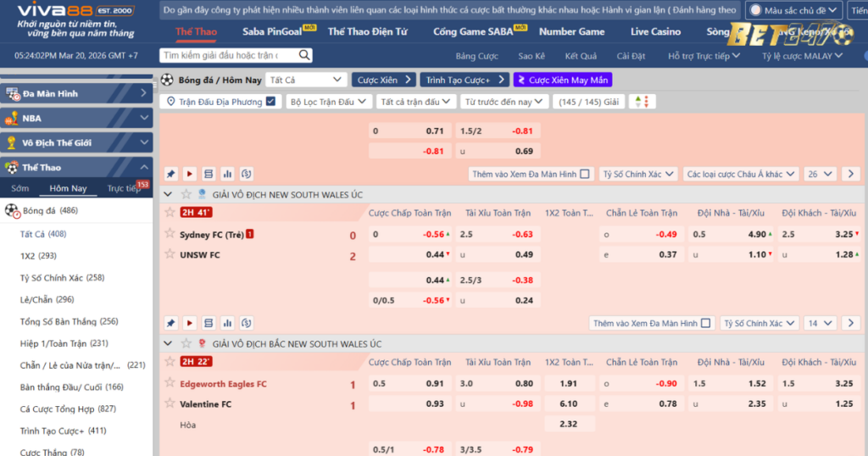The height and width of the screenshot is (456, 868).
Task: Star the Giải Vô Địch New South Wales Úc league
Action: tap(186, 194)
